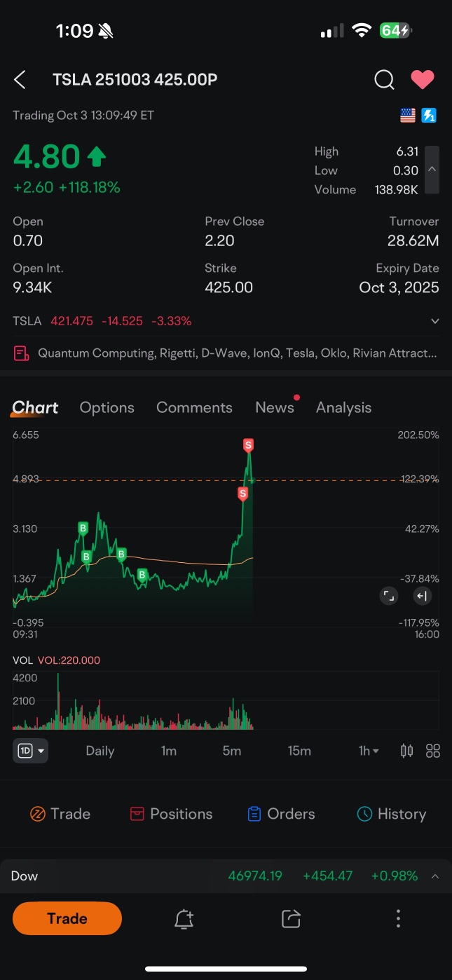Tap the share icon
The width and height of the screenshot is (452, 980).
291,918
